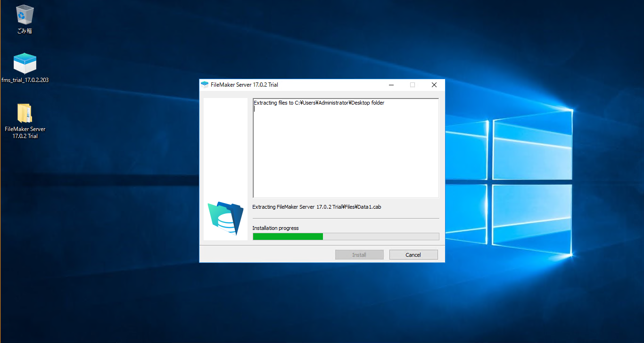Close the FileMaker Server 17.0.2 Trial window
Image resolution: width=644 pixels, height=343 pixels.
434,85
